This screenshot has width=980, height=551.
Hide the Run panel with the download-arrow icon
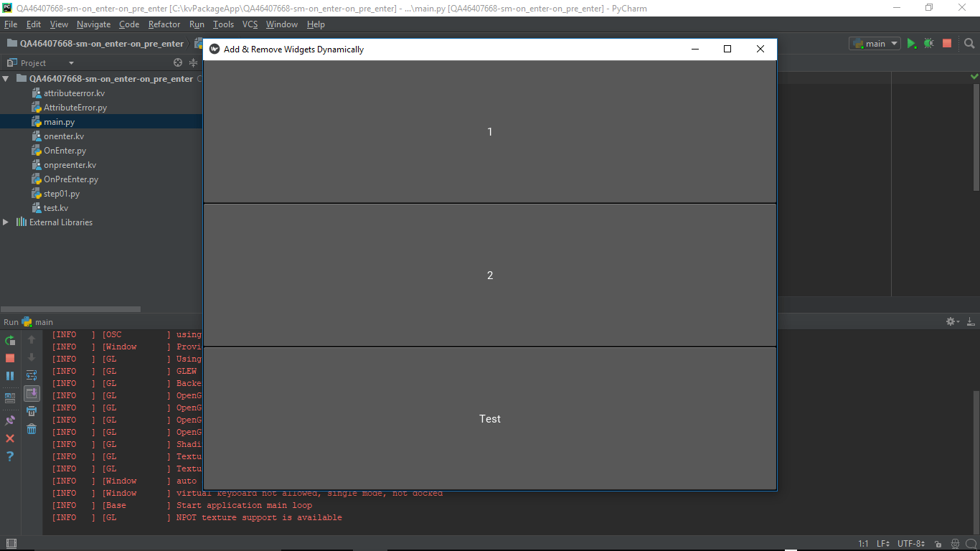pyautogui.click(x=971, y=321)
